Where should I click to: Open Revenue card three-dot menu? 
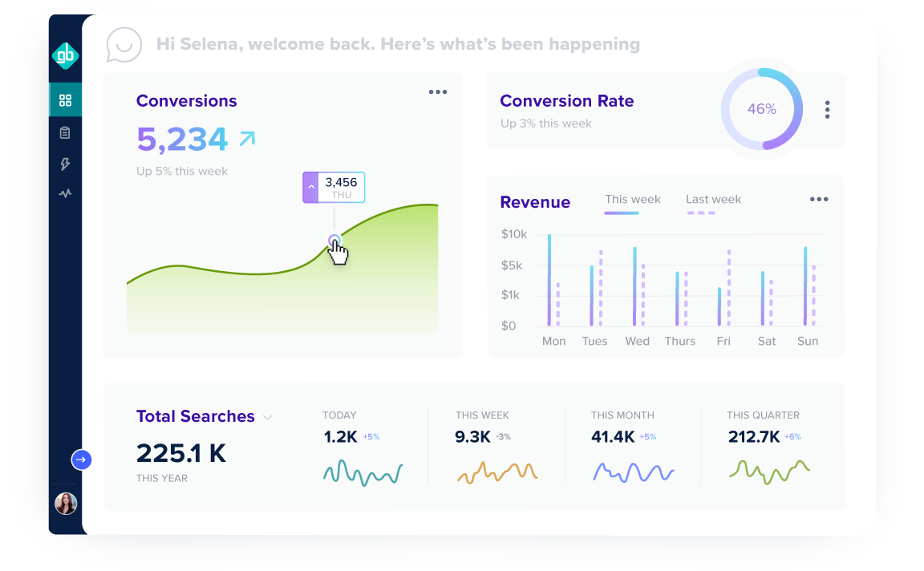[818, 200]
